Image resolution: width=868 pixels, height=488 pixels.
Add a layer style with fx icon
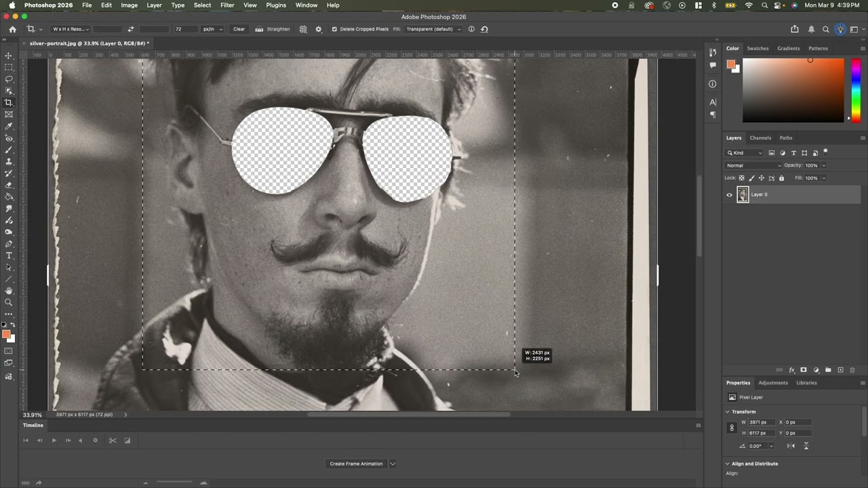click(x=791, y=370)
